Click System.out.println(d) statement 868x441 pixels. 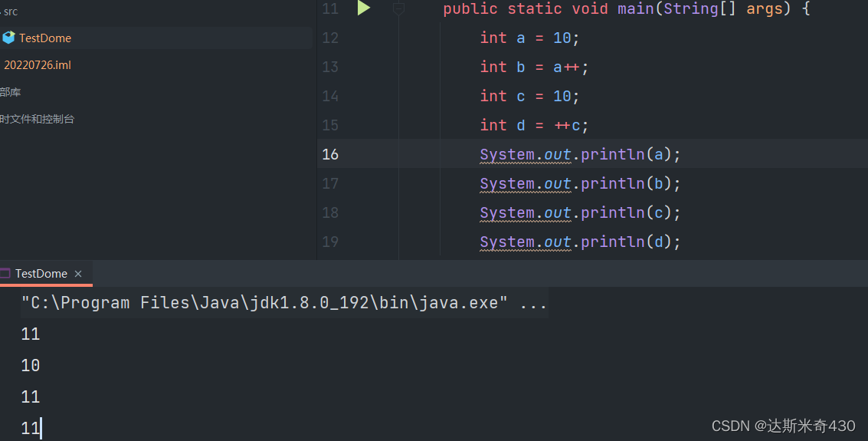pyautogui.click(x=580, y=242)
